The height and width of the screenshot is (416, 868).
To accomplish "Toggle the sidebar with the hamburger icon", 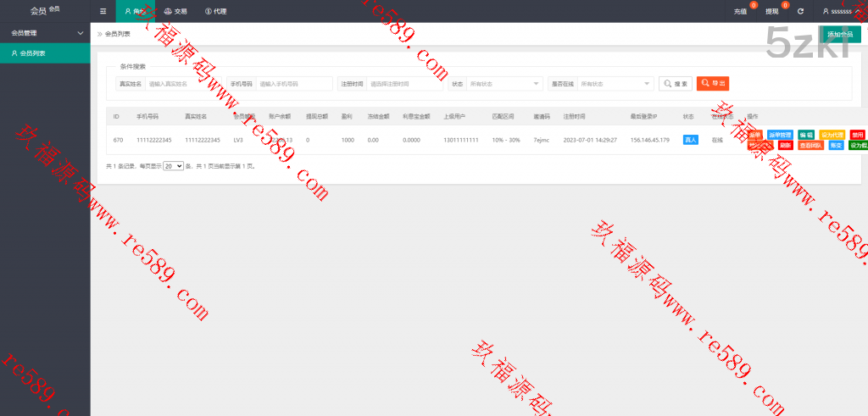I will (103, 11).
